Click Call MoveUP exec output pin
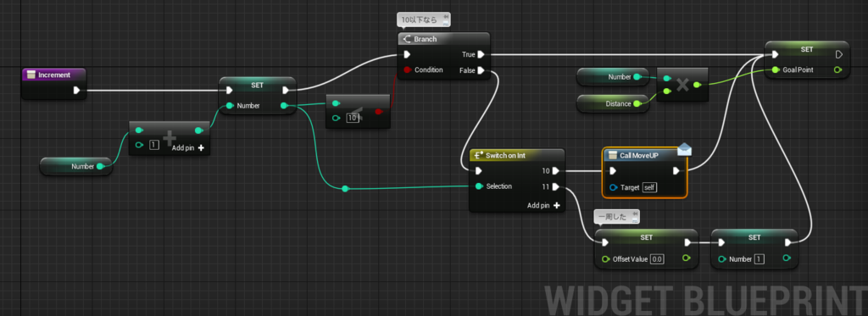The width and height of the screenshot is (868, 316). click(x=676, y=171)
